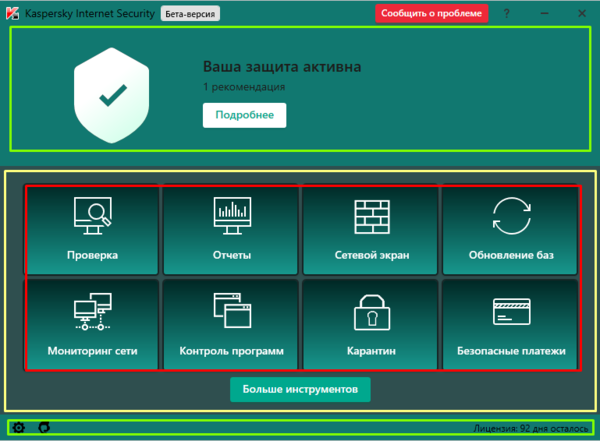This screenshot has height=441, width=600.
Task: Click the Подробнее details button
Action: point(245,115)
